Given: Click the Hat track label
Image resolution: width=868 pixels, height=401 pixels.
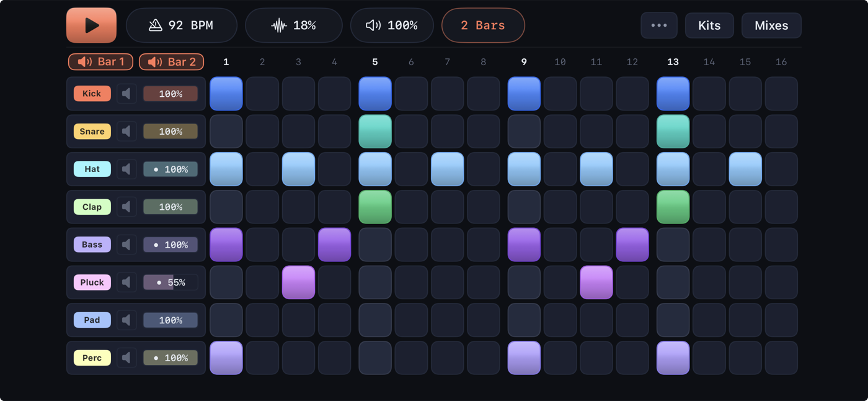Looking at the screenshot, I should tap(92, 169).
